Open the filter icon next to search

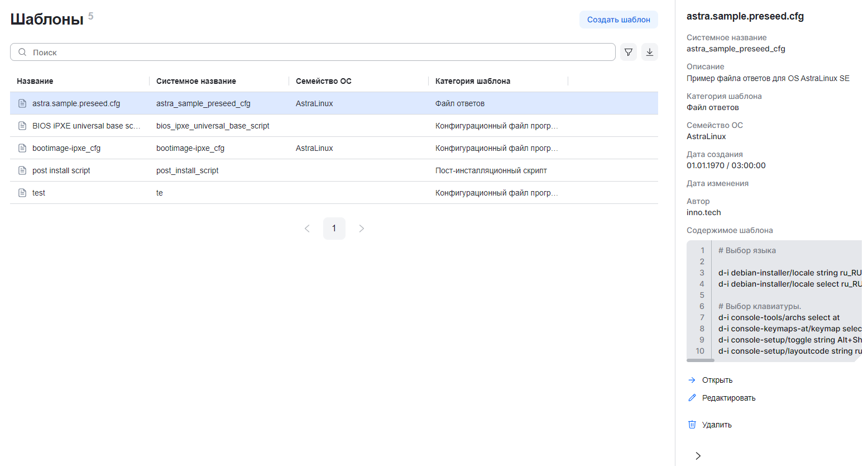tap(628, 52)
